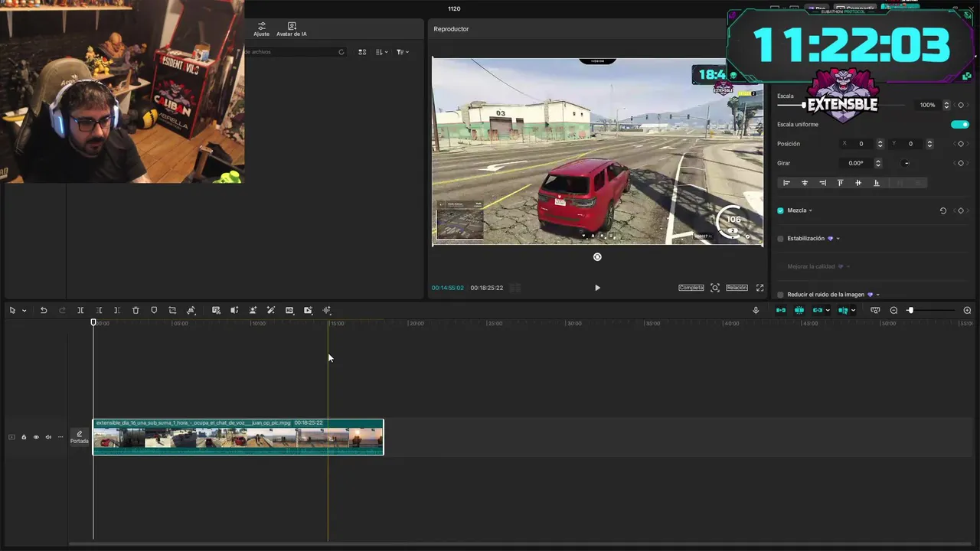Align clip to horizontal center
Image resolution: width=980 pixels, height=551 pixels.
point(805,183)
